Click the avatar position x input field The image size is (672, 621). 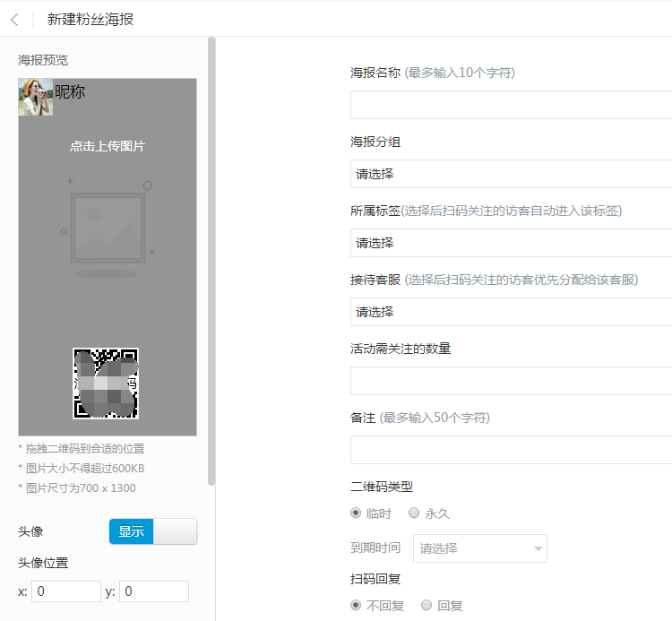click(66, 591)
